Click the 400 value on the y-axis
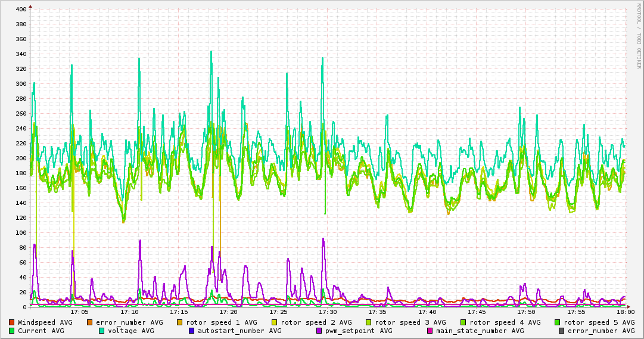 20,10
